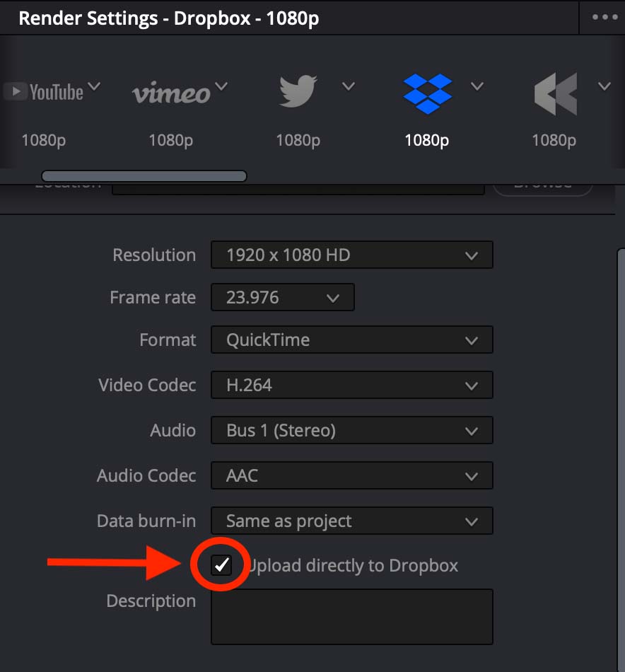Choose the Twitter bird preset
This screenshot has width=625, height=672.
click(298, 91)
